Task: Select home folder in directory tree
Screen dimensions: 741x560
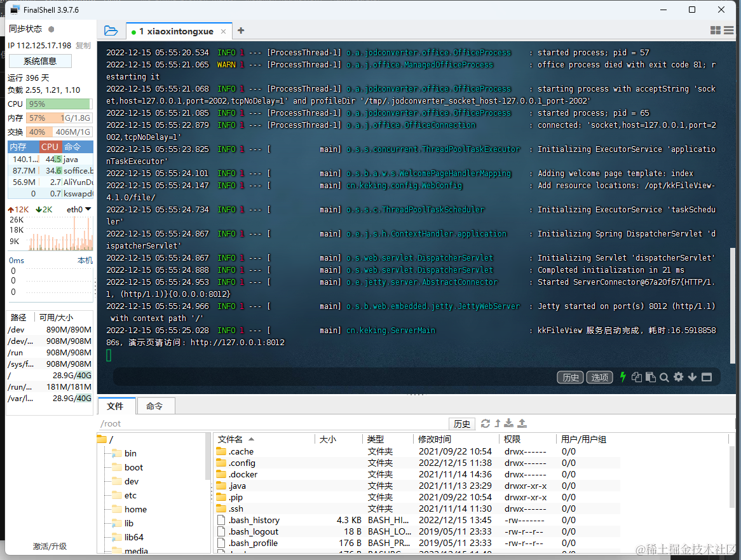Action: coord(130,509)
